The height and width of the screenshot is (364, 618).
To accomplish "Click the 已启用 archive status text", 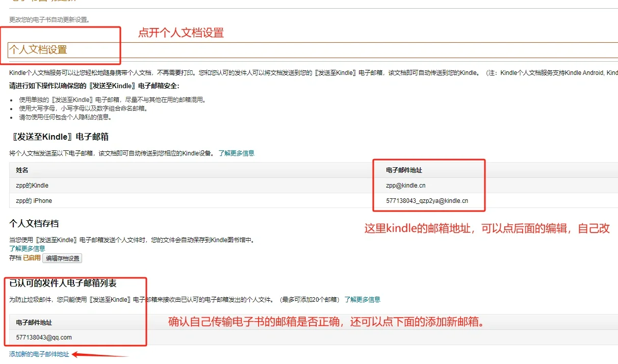I will pos(32,258).
